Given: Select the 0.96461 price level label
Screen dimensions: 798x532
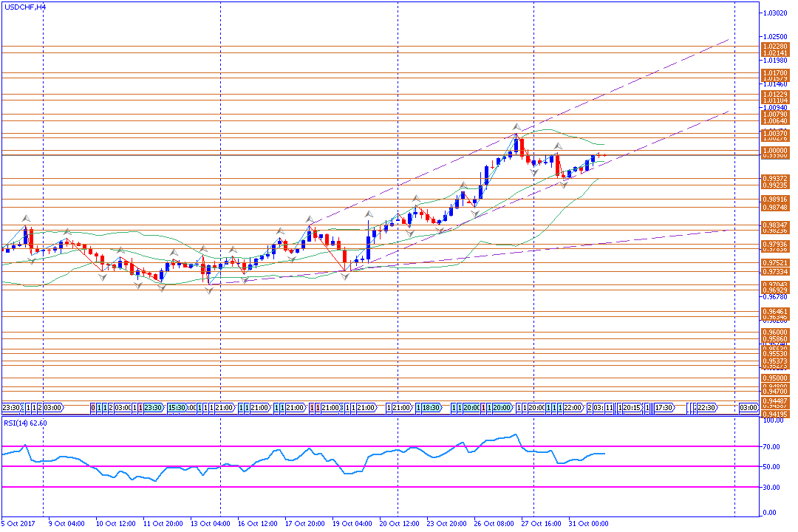Looking at the screenshot, I should 774,312.
